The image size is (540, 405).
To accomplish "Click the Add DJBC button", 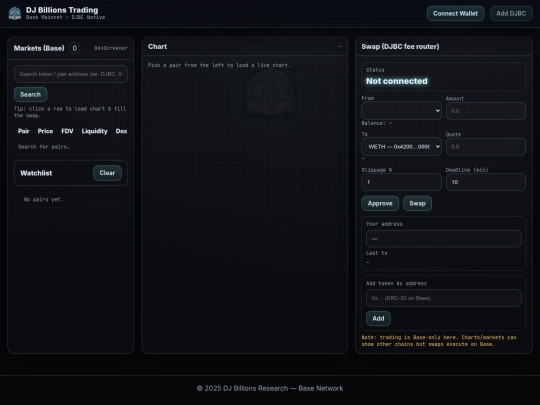I will point(511,13).
